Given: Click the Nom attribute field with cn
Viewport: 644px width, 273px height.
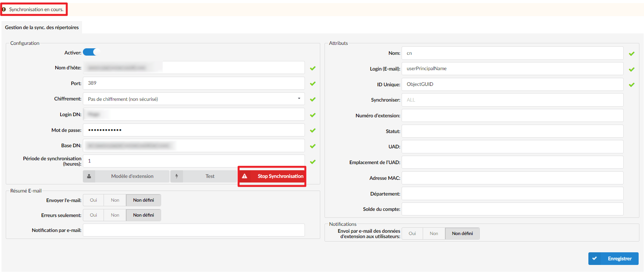Looking at the screenshot, I should (x=512, y=53).
